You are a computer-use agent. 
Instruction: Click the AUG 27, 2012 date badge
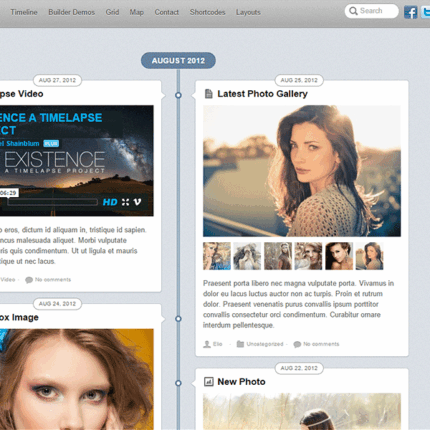tap(57, 80)
